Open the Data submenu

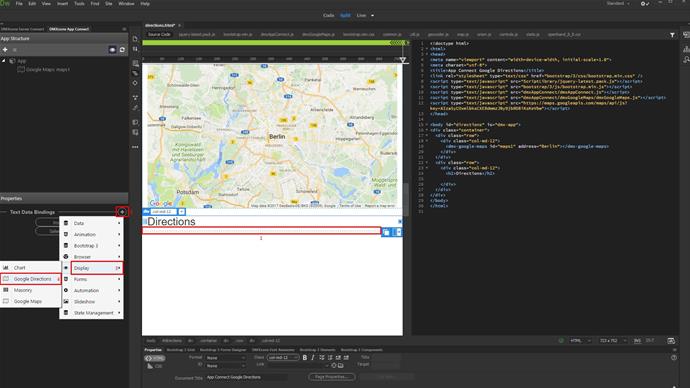coord(92,223)
